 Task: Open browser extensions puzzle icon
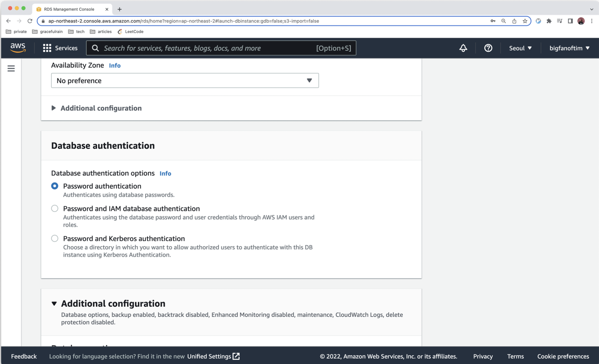click(549, 21)
